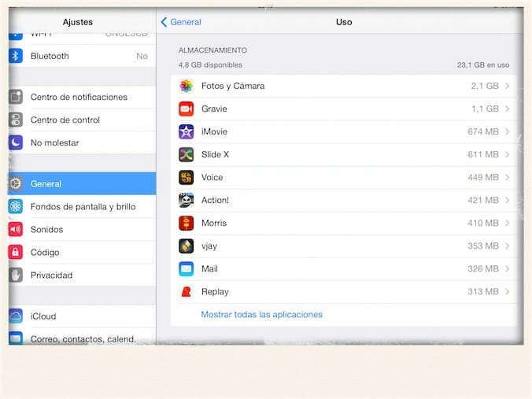Screen dimensions: 532x399
Task: Open chevron on Fotos y Cámara row
Action: [x=508, y=86]
